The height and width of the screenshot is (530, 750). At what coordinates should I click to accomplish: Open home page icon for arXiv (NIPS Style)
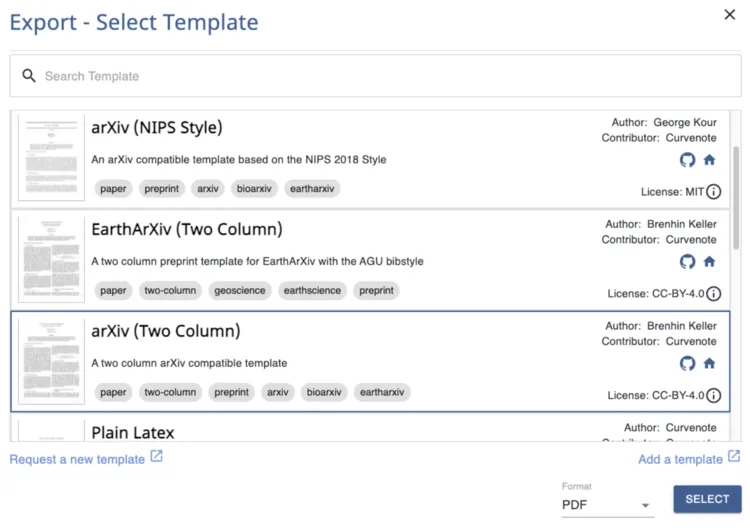click(x=709, y=160)
